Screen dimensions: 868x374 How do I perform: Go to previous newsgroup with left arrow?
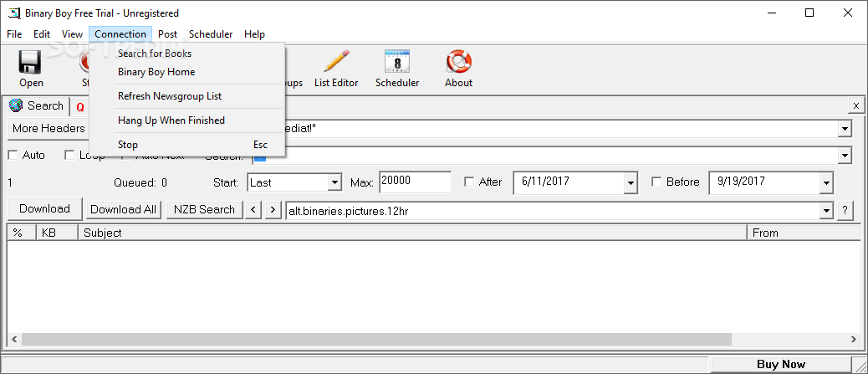click(253, 210)
